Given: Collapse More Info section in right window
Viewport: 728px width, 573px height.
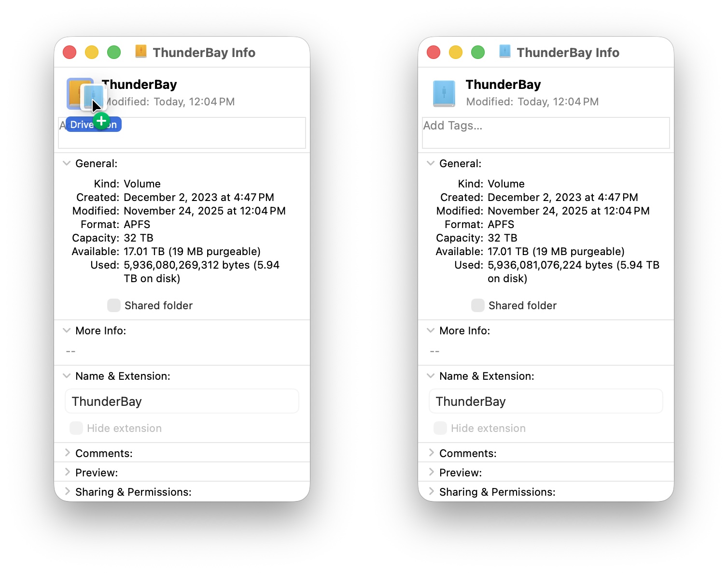Looking at the screenshot, I should pyautogui.click(x=431, y=330).
